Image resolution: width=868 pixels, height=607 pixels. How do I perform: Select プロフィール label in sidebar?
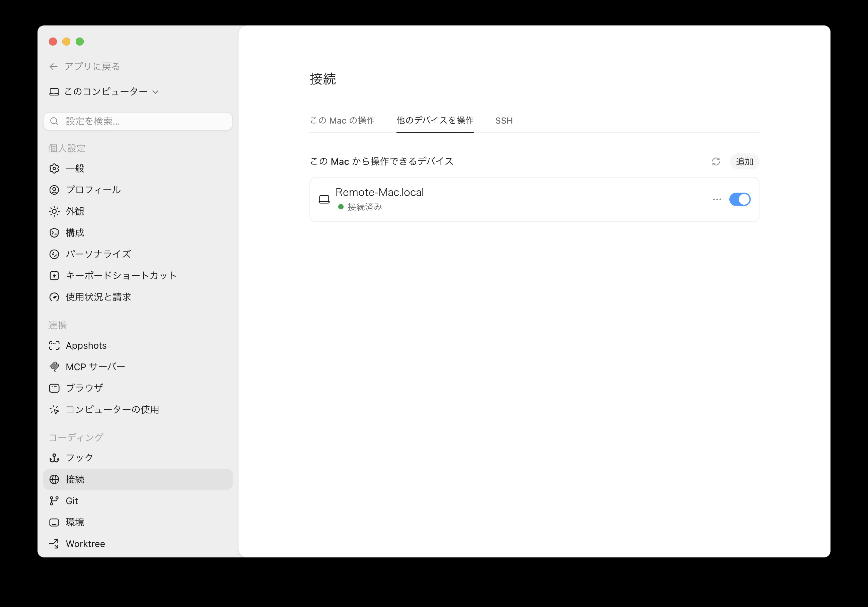[93, 190]
